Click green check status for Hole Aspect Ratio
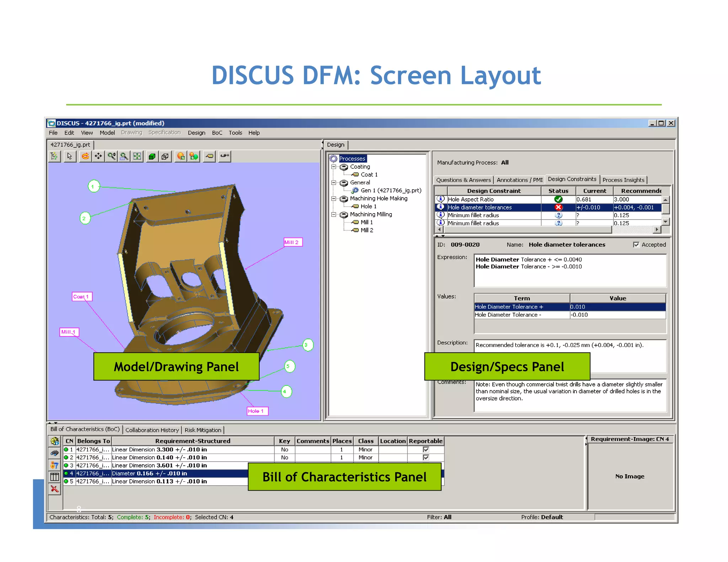Screen dimensions: 728x562 [558, 199]
